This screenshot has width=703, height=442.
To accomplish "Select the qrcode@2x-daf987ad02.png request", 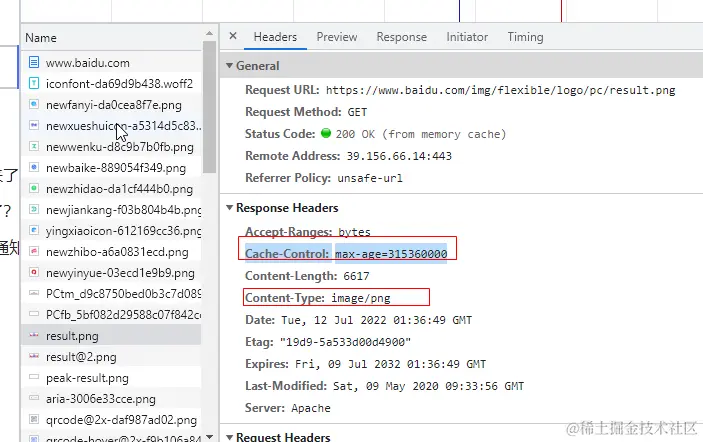I will (121, 420).
